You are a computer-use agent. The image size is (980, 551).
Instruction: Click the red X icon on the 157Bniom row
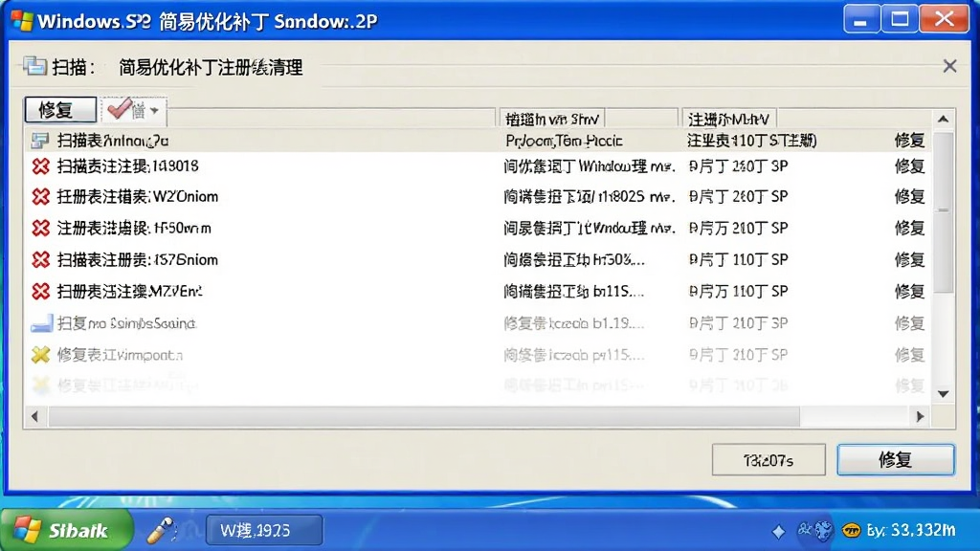click(40, 259)
